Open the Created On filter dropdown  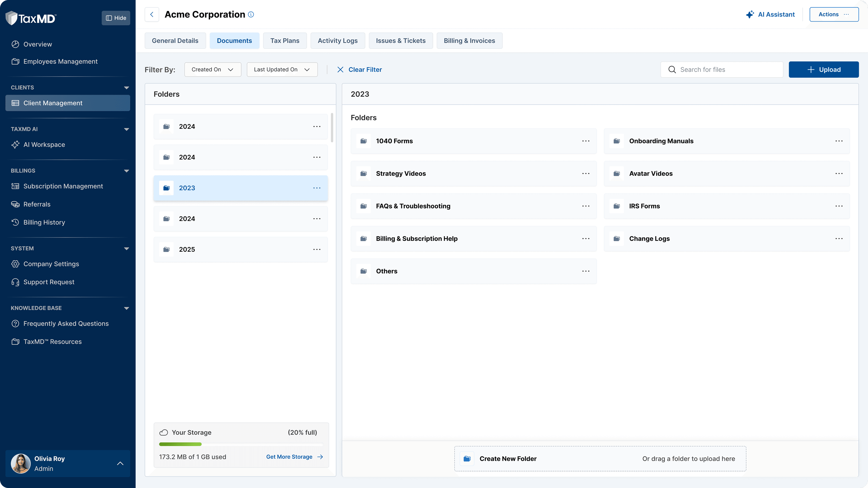coord(213,69)
